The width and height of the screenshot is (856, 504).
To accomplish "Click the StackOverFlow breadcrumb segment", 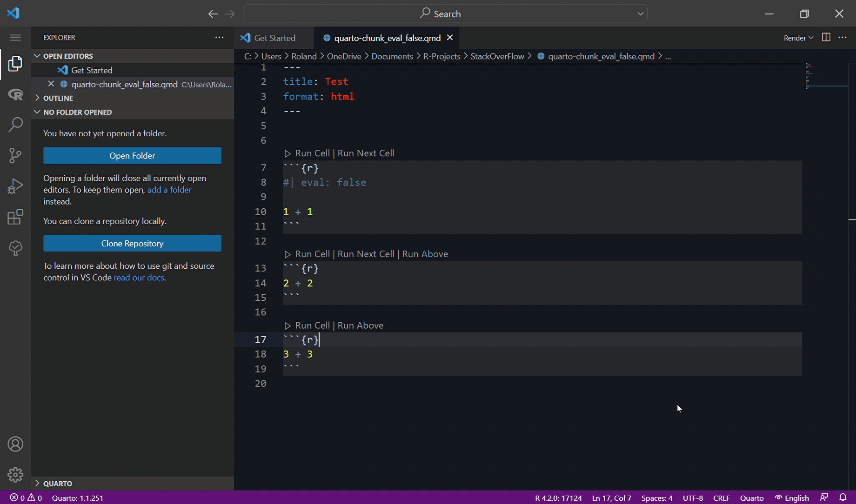I will click(497, 56).
